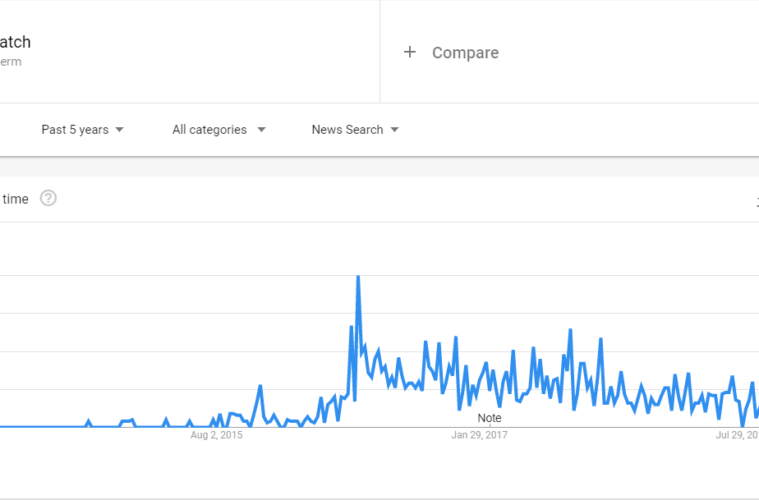Click the arrow next to Past 5 years
Viewport: 759px width, 500px height.
[x=120, y=130]
